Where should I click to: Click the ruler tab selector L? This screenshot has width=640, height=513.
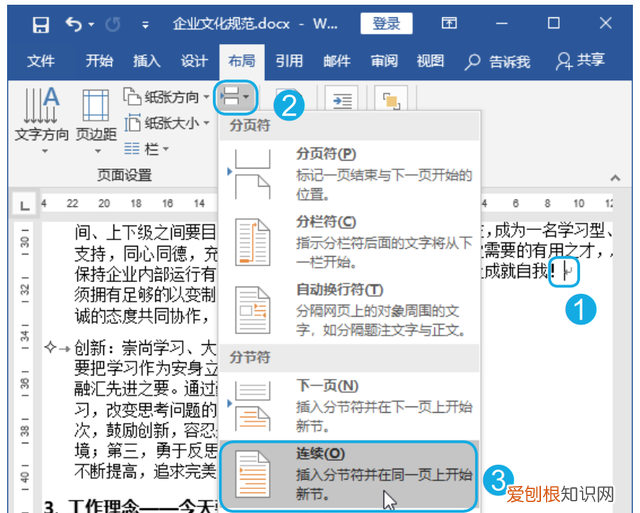click(24, 205)
